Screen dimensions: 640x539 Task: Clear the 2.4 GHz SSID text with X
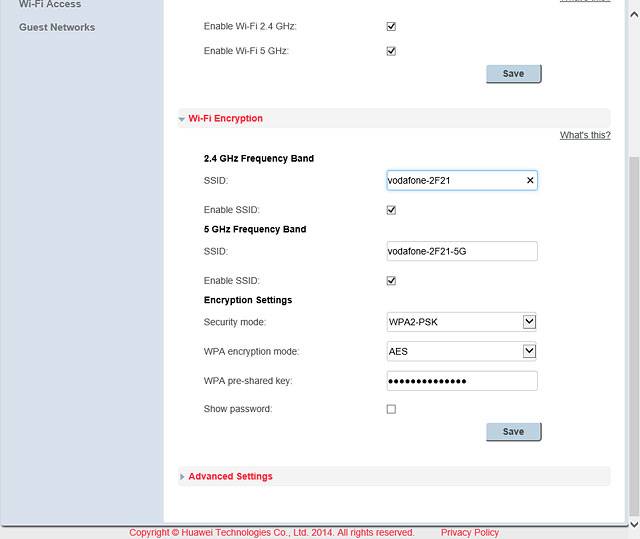(x=530, y=180)
